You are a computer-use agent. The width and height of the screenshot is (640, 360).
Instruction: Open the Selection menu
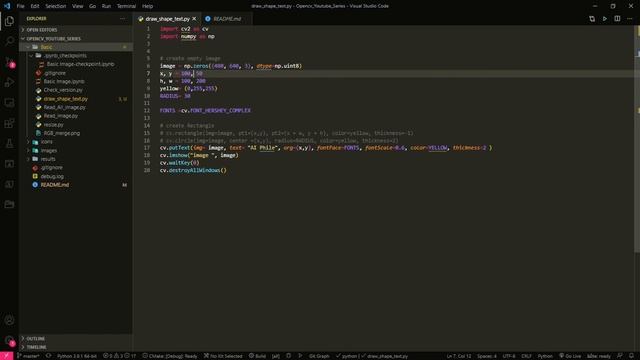[56, 6]
